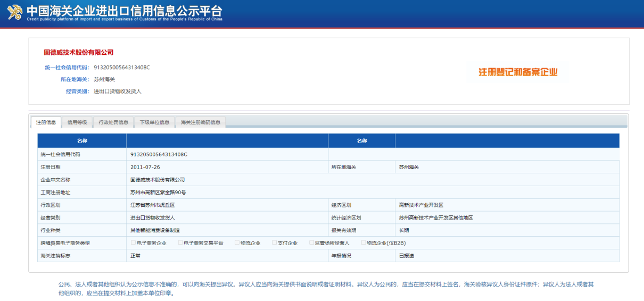
Task: Switch to the 信用等级 tab
Action: (x=77, y=122)
